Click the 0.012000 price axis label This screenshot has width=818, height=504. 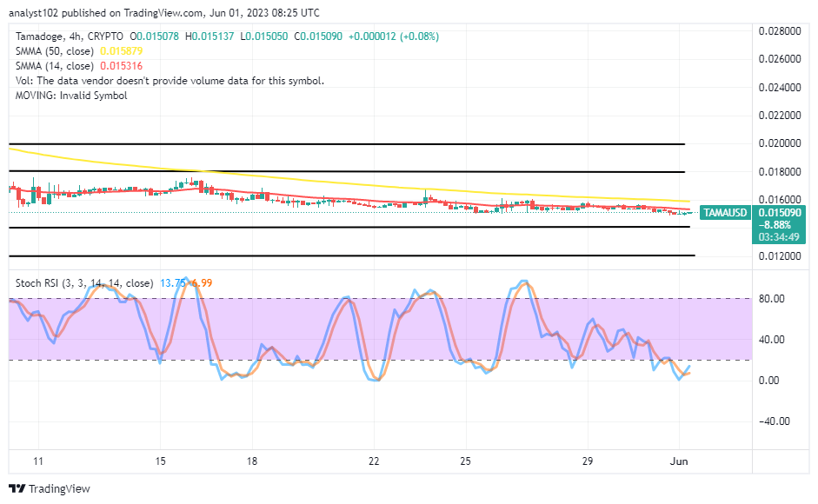tap(780, 256)
